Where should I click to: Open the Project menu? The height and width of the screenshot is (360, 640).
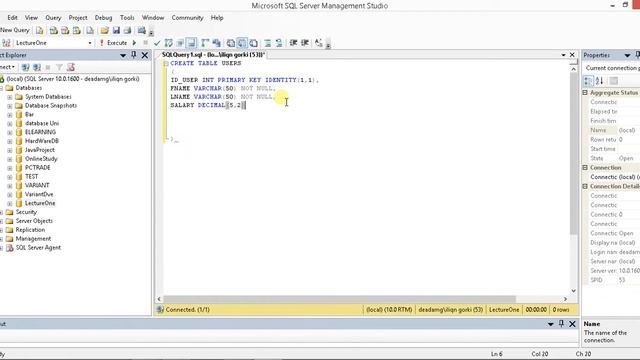point(78,18)
